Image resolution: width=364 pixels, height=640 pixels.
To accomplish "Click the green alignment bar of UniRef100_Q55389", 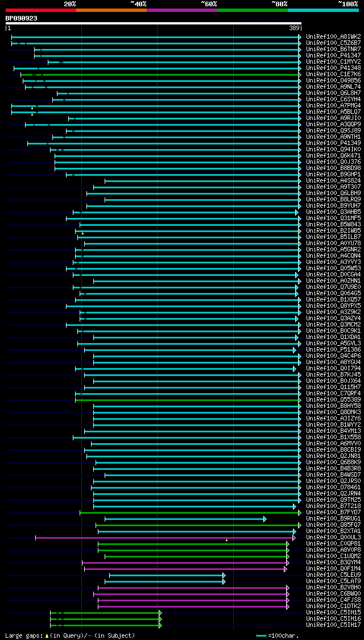I will click(x=188, y=400).
